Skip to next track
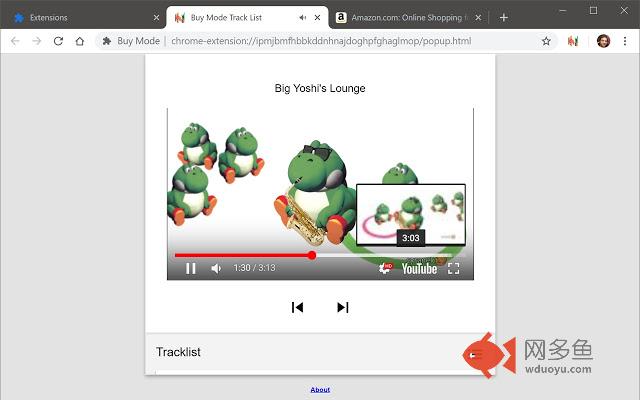Image resolution: width=640 pixels, height=400 pixels. tap(343, 307)
